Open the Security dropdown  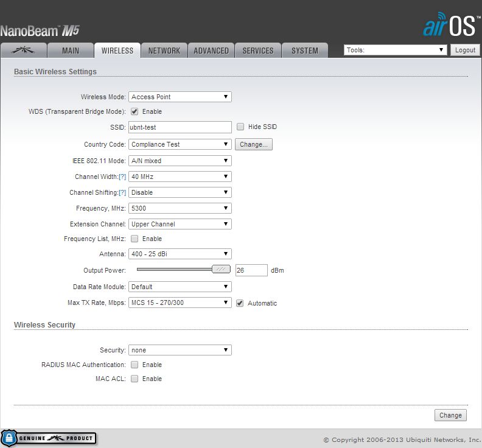pos(180,350)
